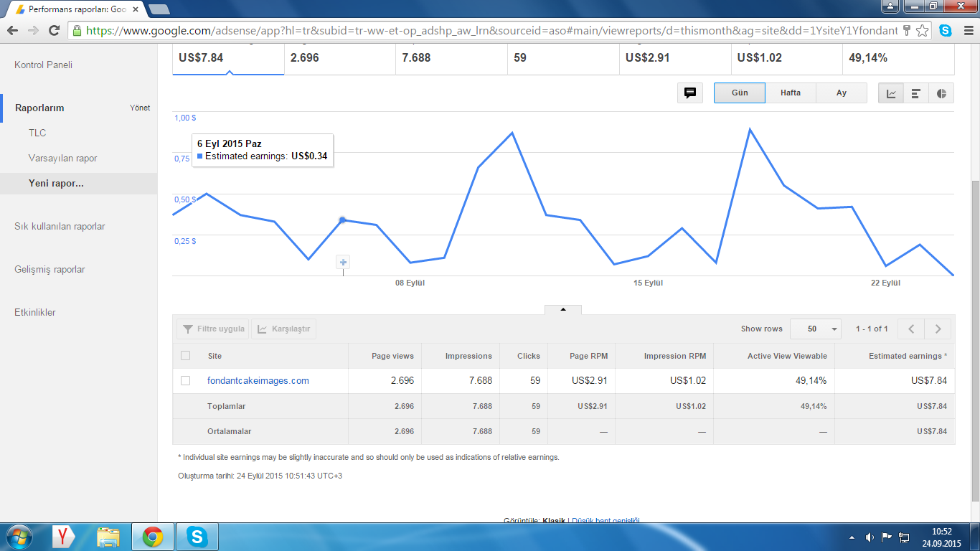Open File Explorer from taskbar
Screen dimensions: 980x551
[x=108, y=537]
